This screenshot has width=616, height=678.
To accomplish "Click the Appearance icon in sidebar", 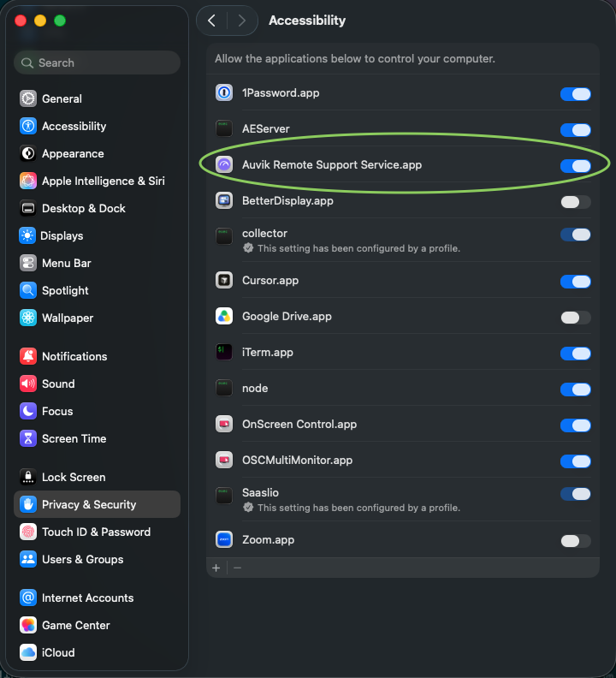I will [28, 153].
